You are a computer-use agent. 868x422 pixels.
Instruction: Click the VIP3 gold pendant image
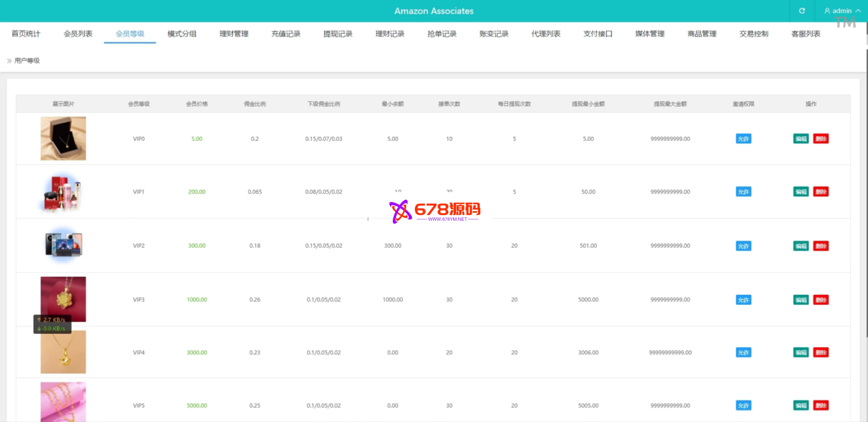coord(63,299)
